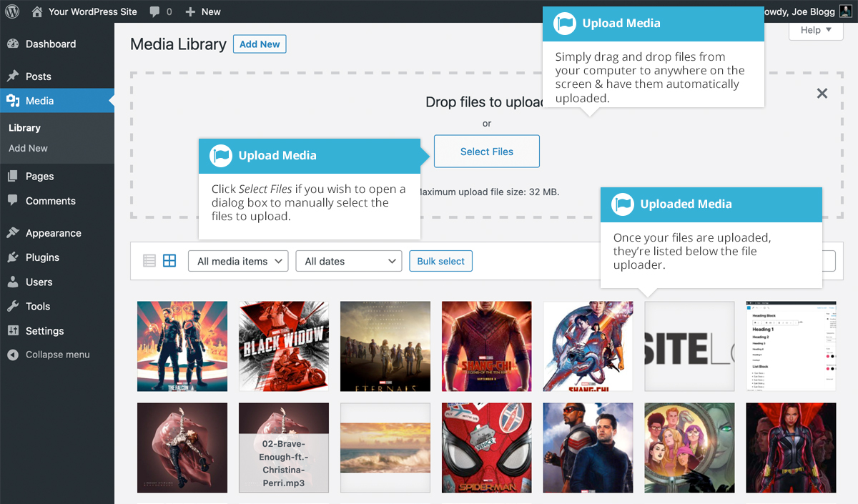
Task: Open the comments bubble in admin bar
Action: [161, 11]
